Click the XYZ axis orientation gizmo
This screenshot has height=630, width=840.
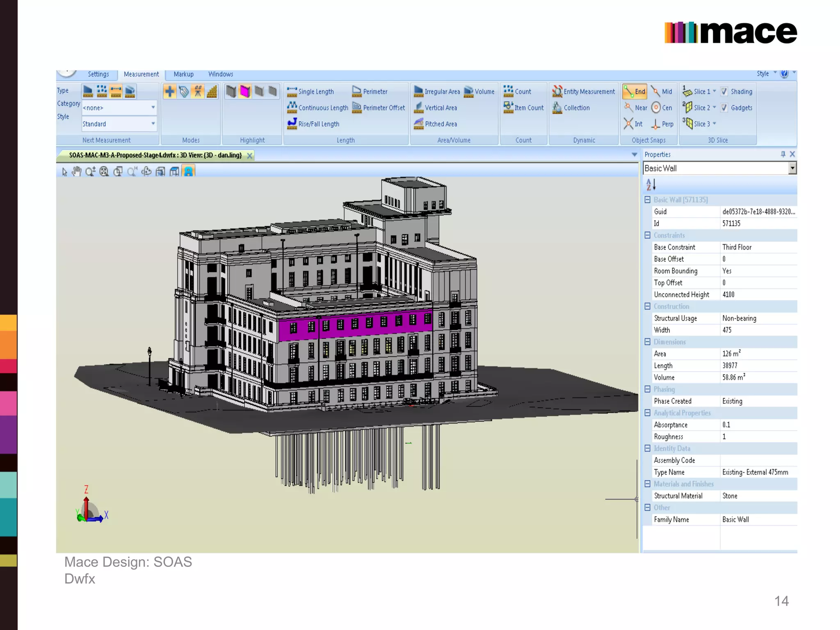point(91,505)
